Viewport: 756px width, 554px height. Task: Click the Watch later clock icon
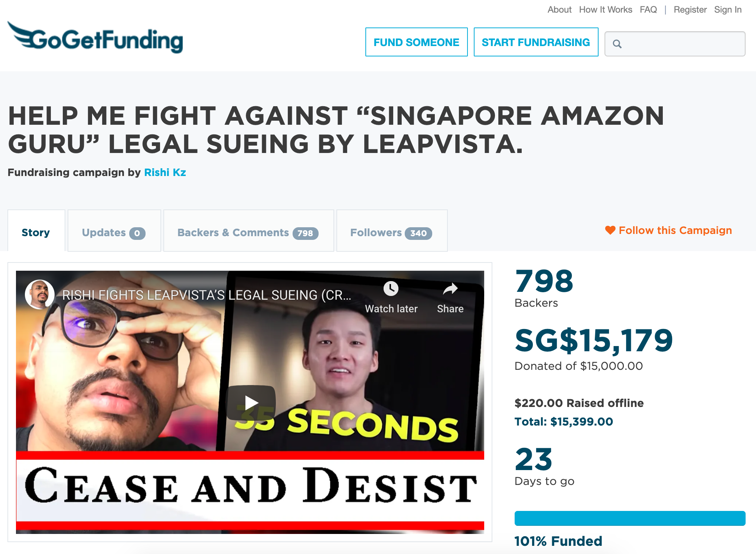[391, 289]
